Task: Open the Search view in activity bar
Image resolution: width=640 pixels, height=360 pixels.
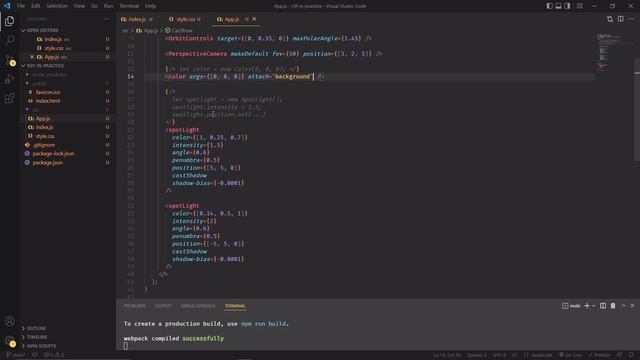Action: [9, 40]
